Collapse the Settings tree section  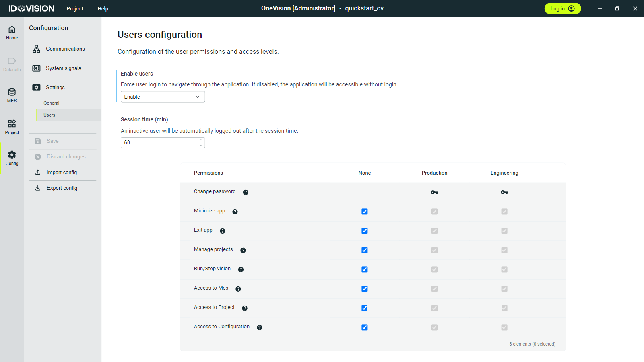click(x=55, y=88)
